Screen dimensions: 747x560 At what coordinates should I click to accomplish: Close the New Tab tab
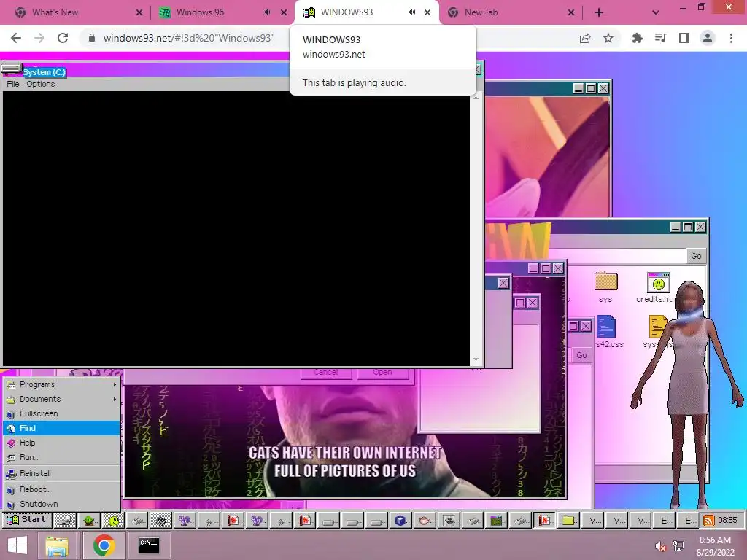[x=571, y=12]
